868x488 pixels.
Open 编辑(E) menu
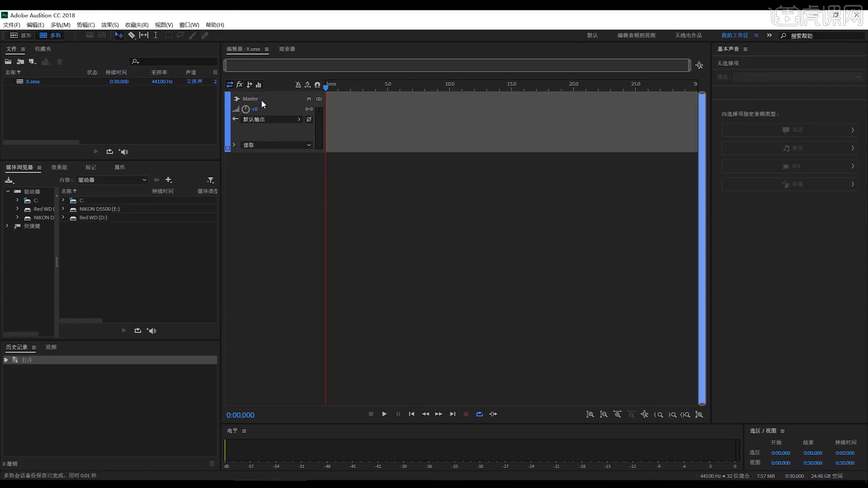pyautogui.click(x=35, y=25)
